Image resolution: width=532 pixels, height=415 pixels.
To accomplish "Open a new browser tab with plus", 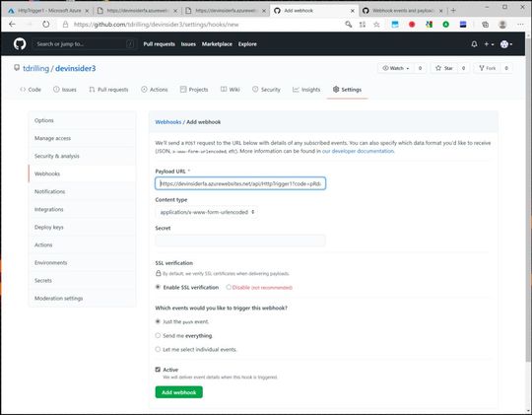I will [x=453, y=11].
